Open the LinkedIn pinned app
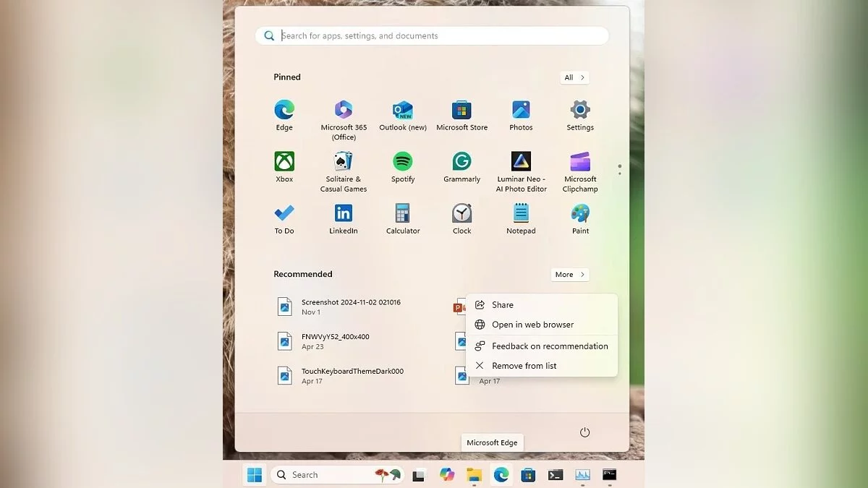Image resolution: width=868 pixels, height=488 pixels. tap(344, 214)
